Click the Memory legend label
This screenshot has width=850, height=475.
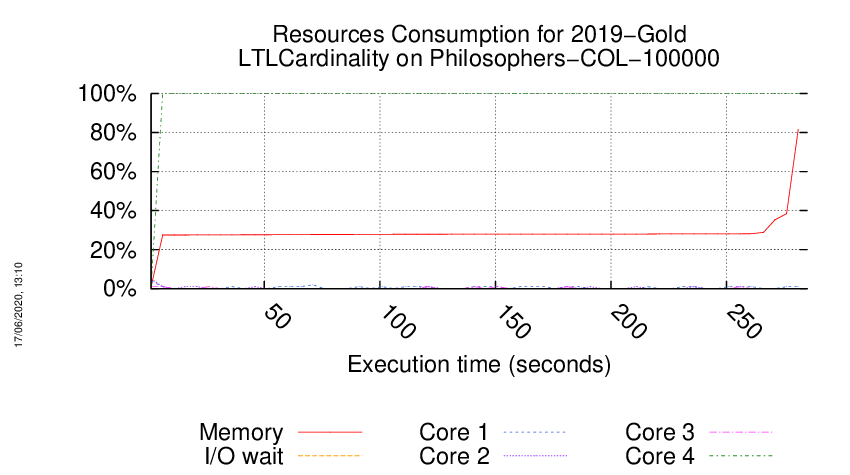point(241,432)
